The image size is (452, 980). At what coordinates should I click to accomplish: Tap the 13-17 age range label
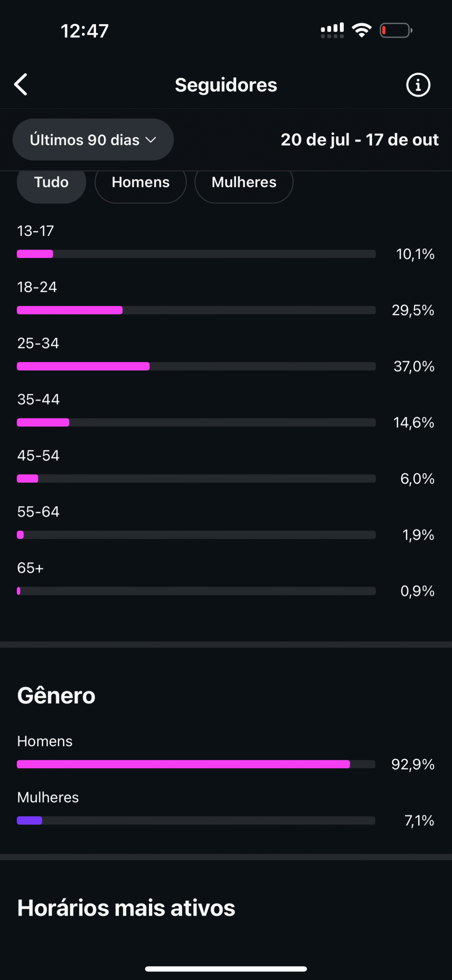36,231
